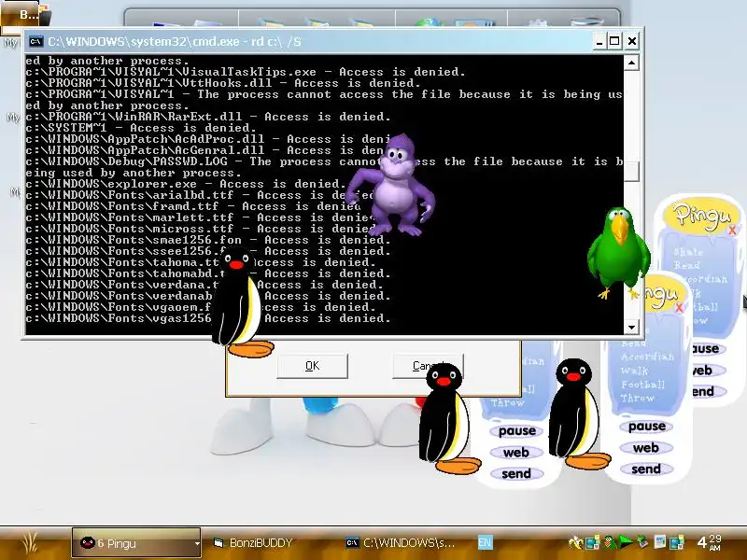
Task: Expand the 6 Pingu taskbar group dropdown arrow
Action: pyautogui.click(x=196, y=543)
